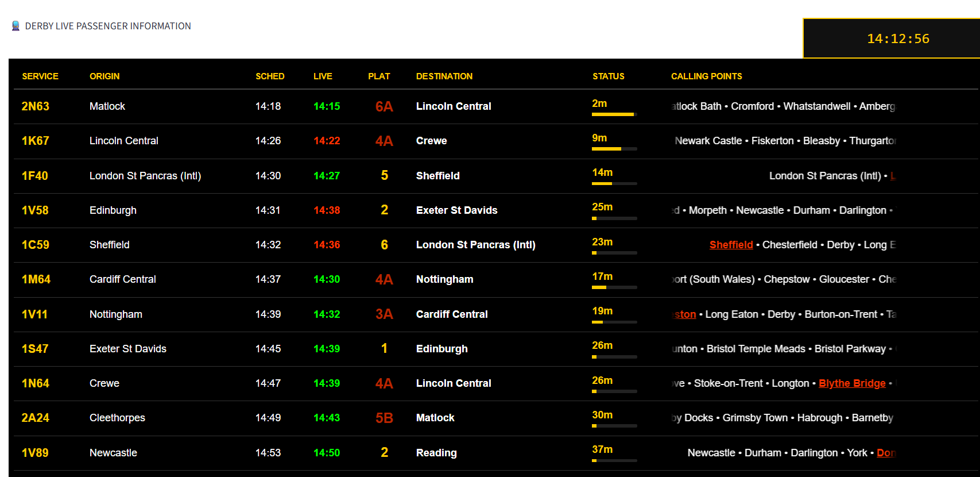Click platform 5B for Matlock service

click(384, 418)
